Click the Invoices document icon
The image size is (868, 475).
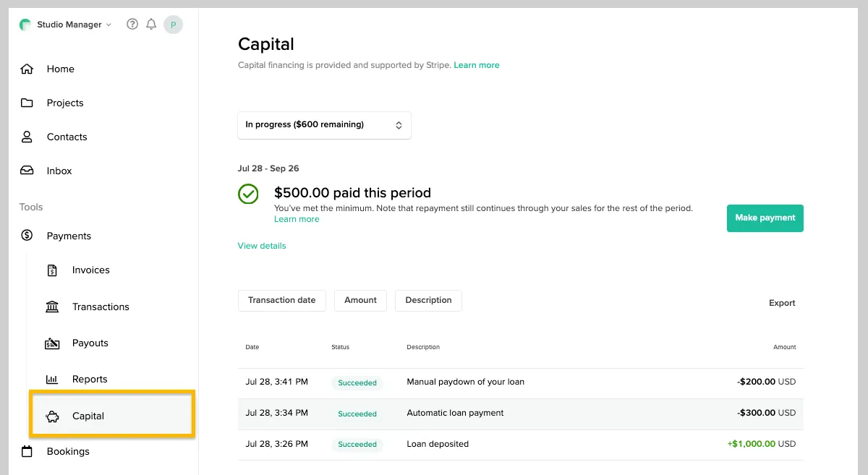pos(52,270)
